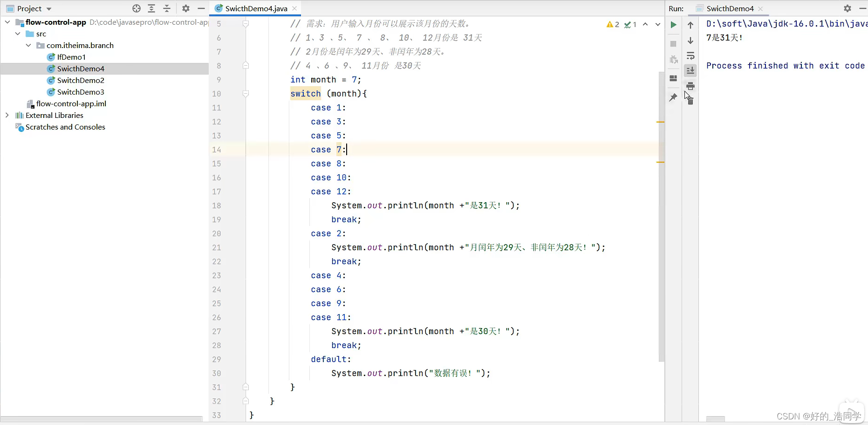Click the typo checkmark indicator showing 1
The height and width of the screenshot is (425, 868).
[630, 24]
